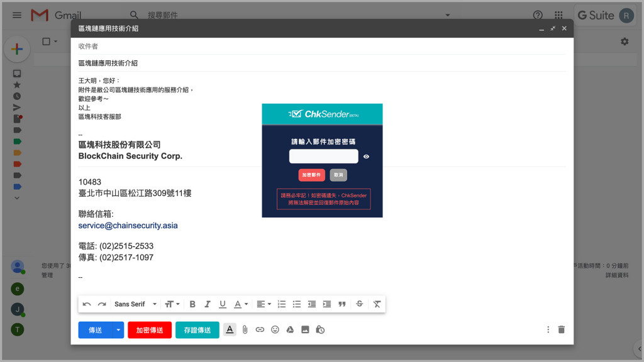Exit full screen compose window icon
Image resolution: width=644 pixels, height=362 pixels.
click(553, 28)
